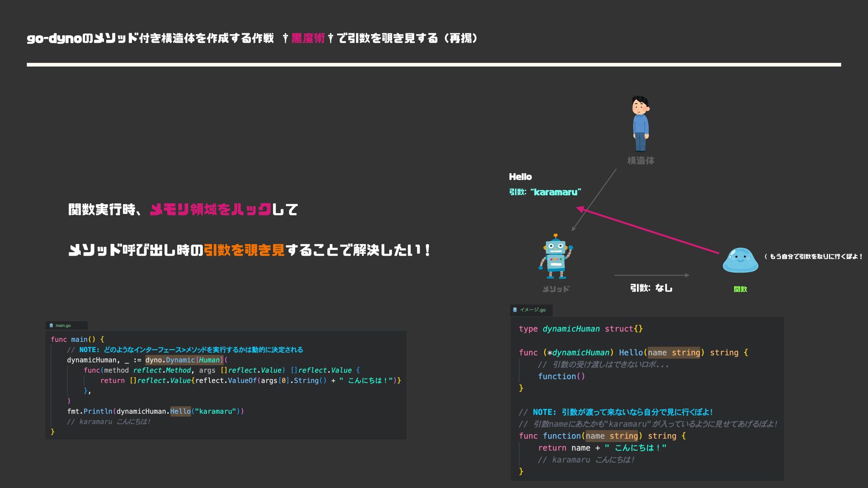Select the イメージ.go tab label
This screenshot has height=488, width=868.
point(533,310)
